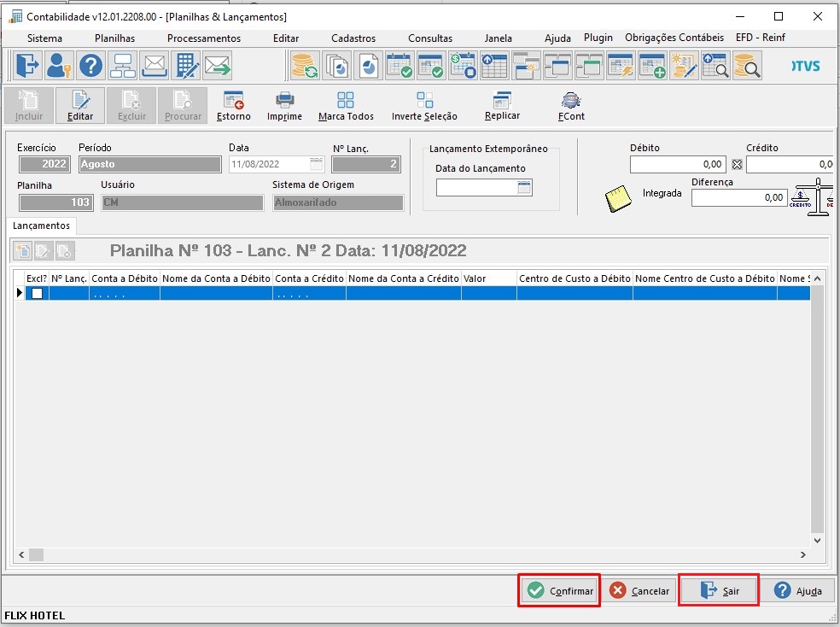Click the exit door icon in top toolbar

coord(27,66)
